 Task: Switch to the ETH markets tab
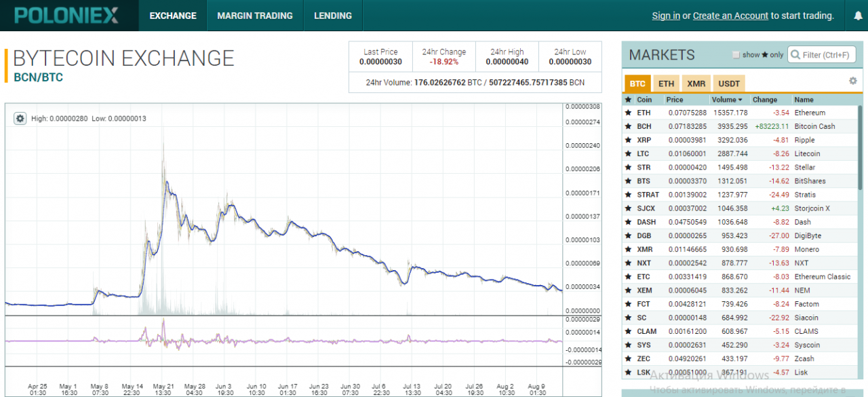[667, 84]
